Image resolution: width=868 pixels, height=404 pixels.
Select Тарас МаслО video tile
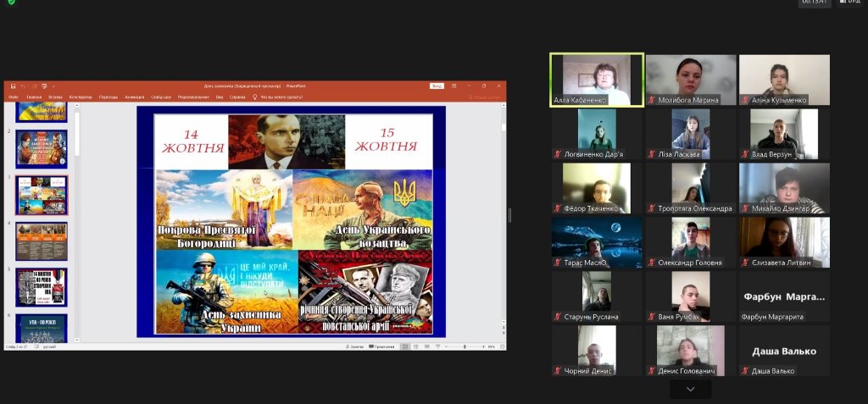[x=597, y=242]
